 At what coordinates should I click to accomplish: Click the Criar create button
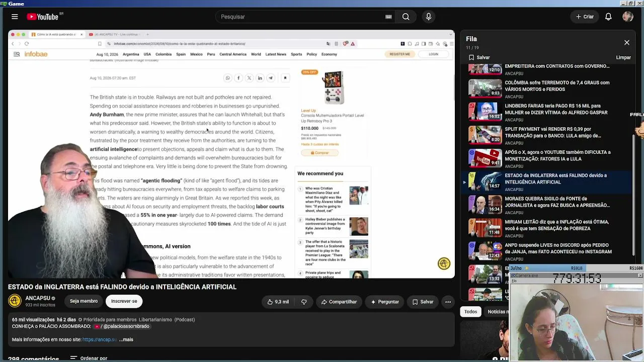585,17
